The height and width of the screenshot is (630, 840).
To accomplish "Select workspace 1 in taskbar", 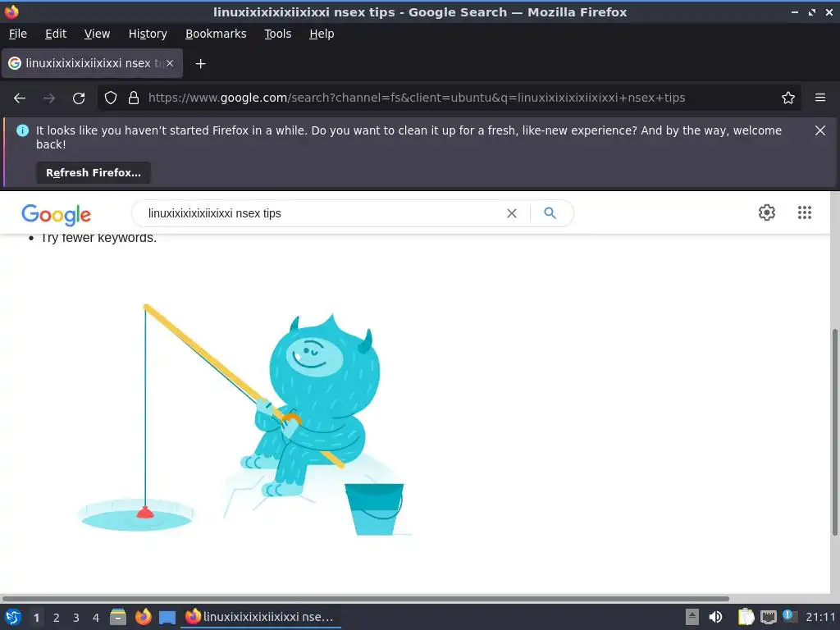I will pyautogui.click(x=36, y=618).
